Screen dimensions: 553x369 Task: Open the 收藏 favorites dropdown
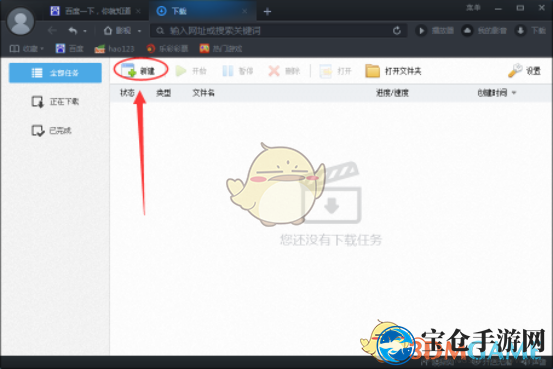(x=26, y=49)
